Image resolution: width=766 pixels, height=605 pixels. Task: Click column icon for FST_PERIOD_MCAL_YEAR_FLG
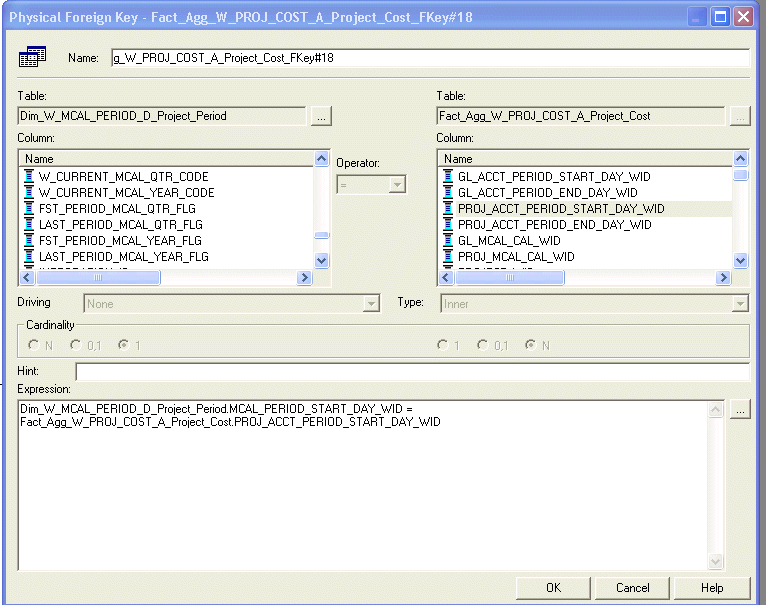[29, 240]
